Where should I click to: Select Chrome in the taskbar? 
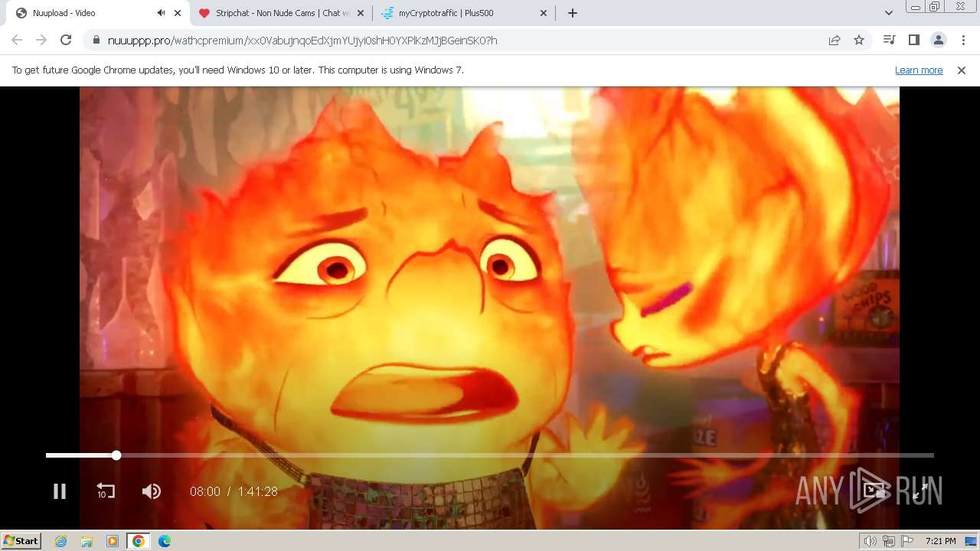coord(138,541)
